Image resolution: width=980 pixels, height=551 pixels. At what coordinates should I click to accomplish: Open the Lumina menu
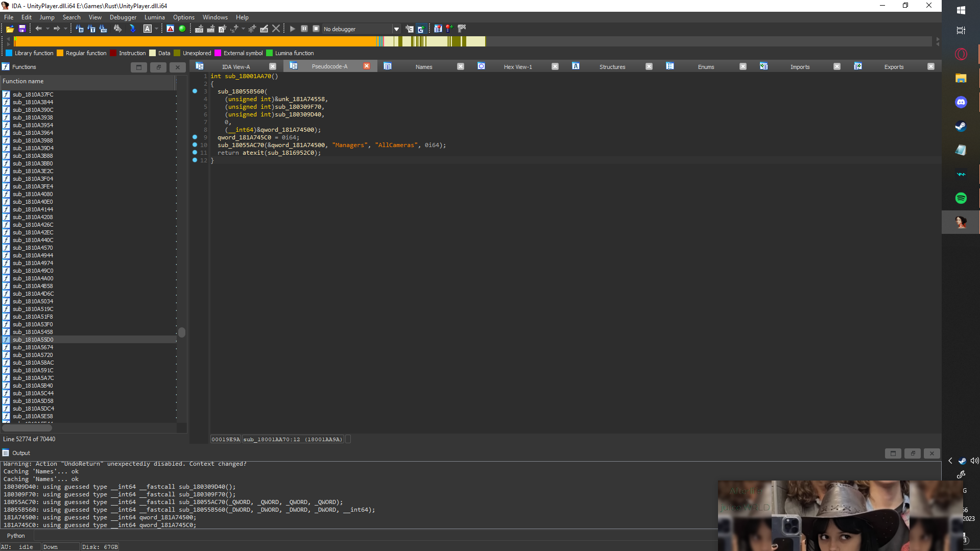[x=155, y=17]
